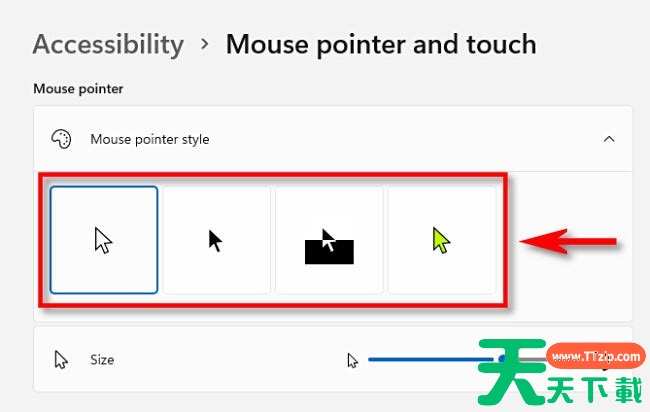Click the white arrow cursor graphic
Screen dimensions: 650x412
tap(103, 240)
